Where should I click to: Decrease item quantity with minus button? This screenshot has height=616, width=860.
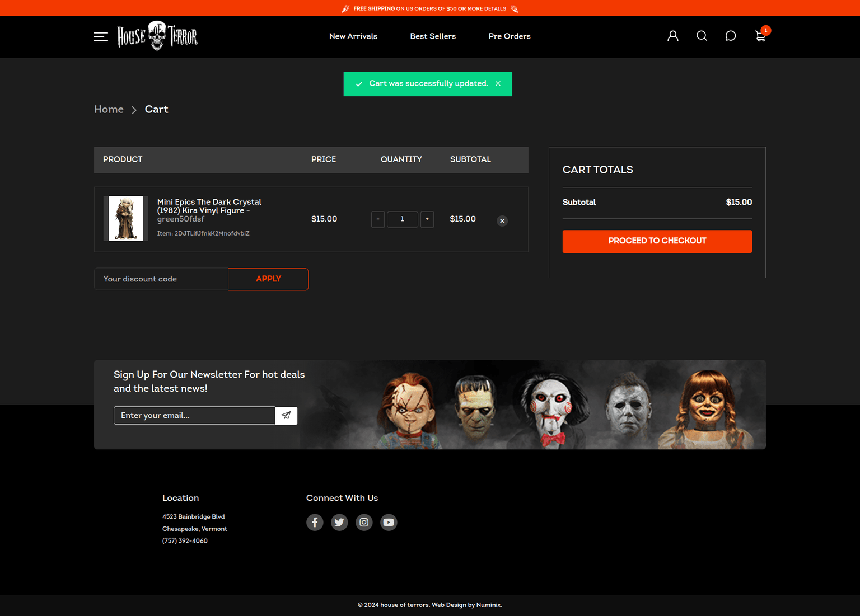pos(378,219)
